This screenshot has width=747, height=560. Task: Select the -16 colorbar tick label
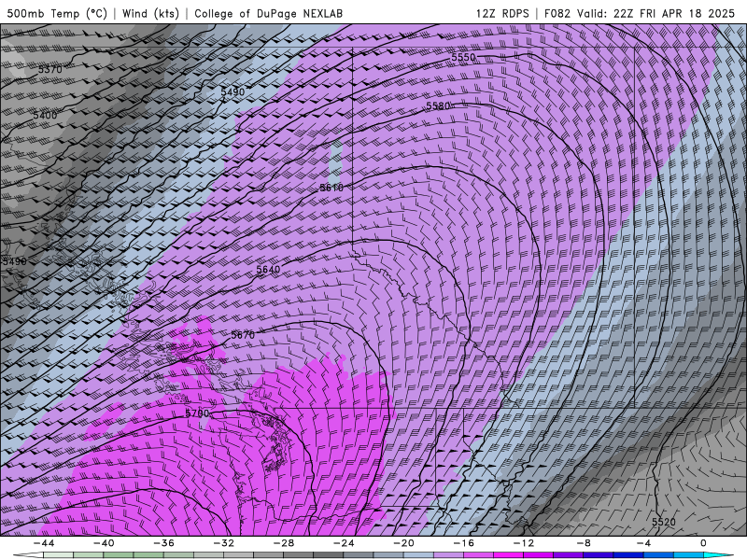(x=463, y=543)
